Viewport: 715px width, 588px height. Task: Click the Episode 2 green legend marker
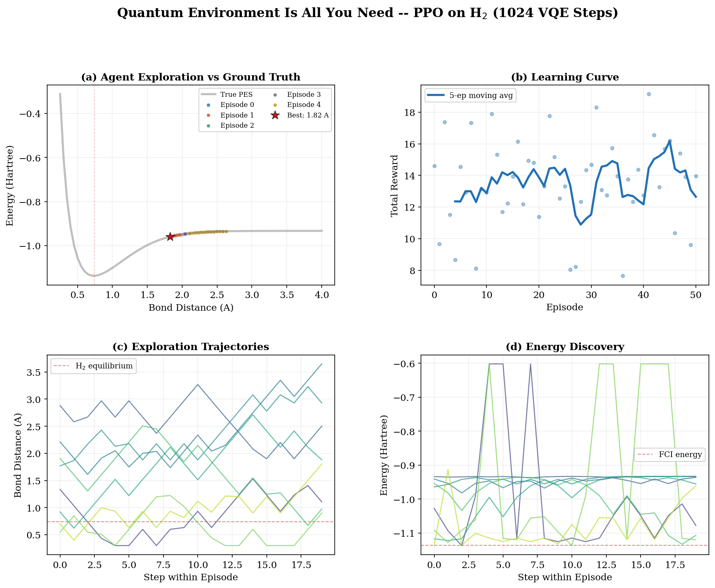point(208,127)
